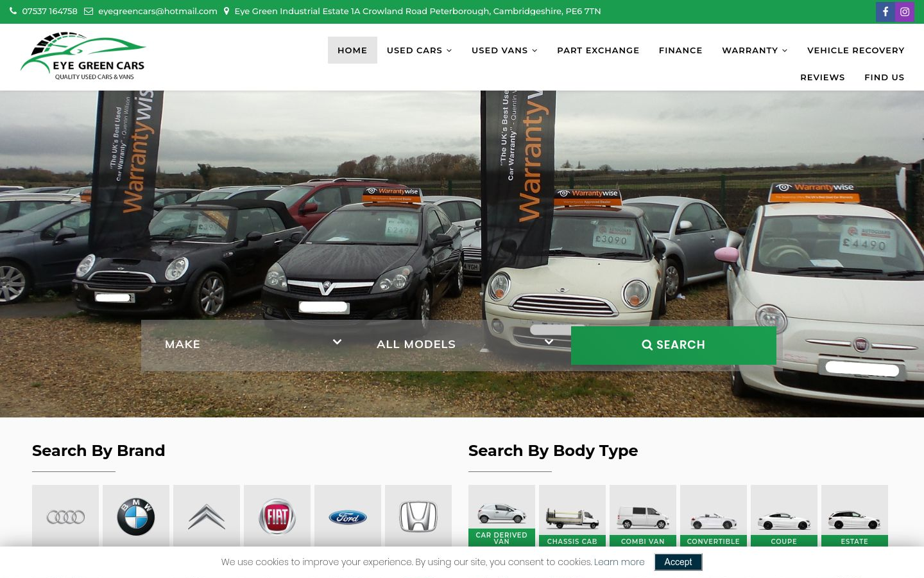Open the Instagram profile icon
Image resolution: width=924 pixels, height=578 pixels.
[x=905, y=12]
